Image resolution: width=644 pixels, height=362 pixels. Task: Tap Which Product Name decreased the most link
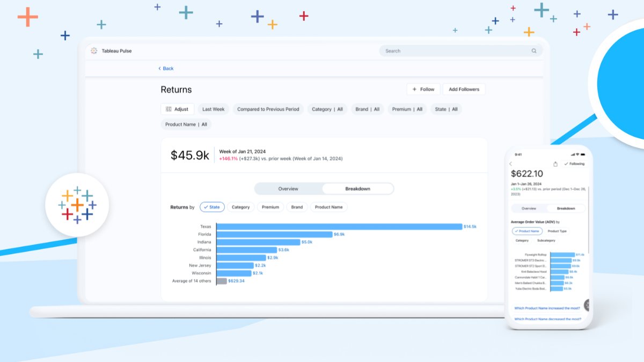(547, 319)
